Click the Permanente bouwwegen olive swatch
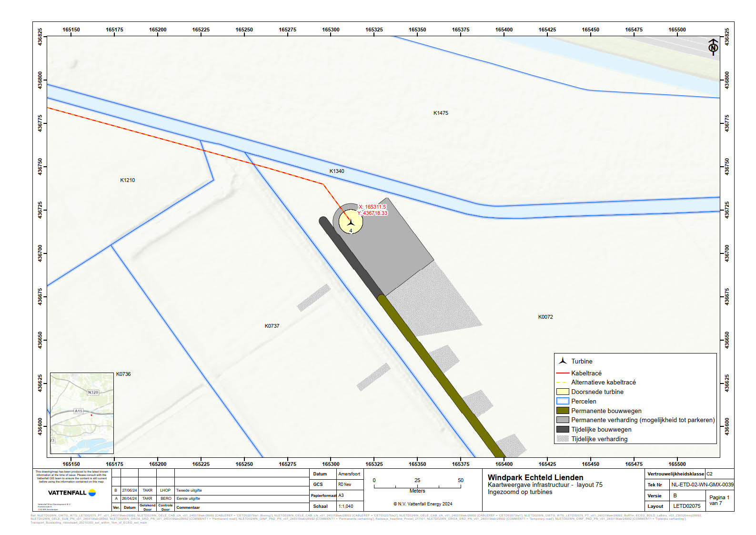The image size is (756, 535). (563, 411)
